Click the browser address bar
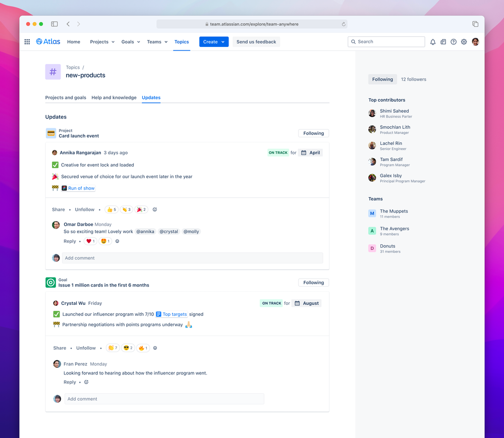Screen dimensions: 504x438 point(252,24)
